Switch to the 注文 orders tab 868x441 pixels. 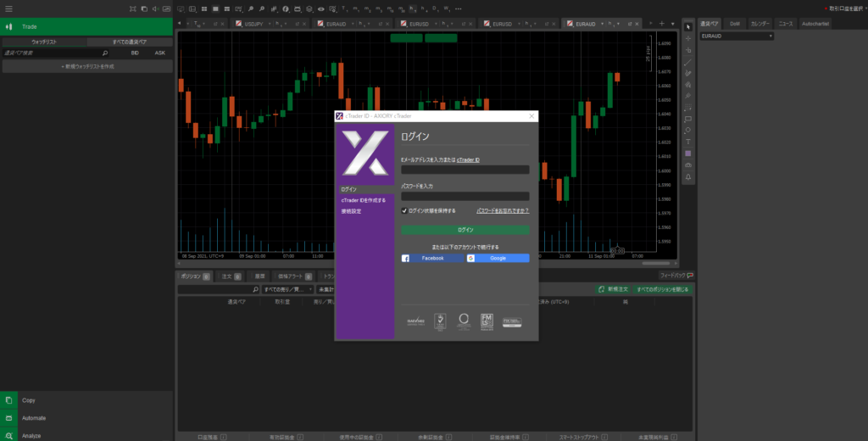click(231, 276)
